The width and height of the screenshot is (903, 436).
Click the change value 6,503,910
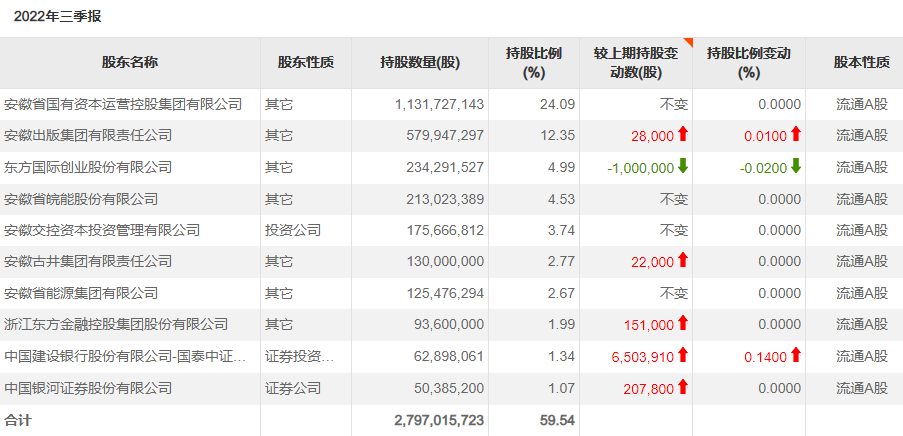click(643, 357)
